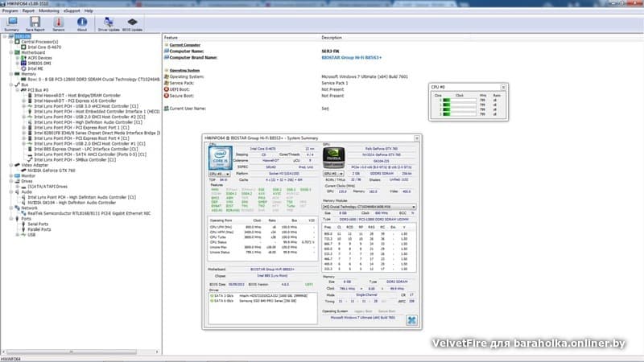Expand the SMBIOS DMI node
644x362 pixels.
tap(17, 64)
